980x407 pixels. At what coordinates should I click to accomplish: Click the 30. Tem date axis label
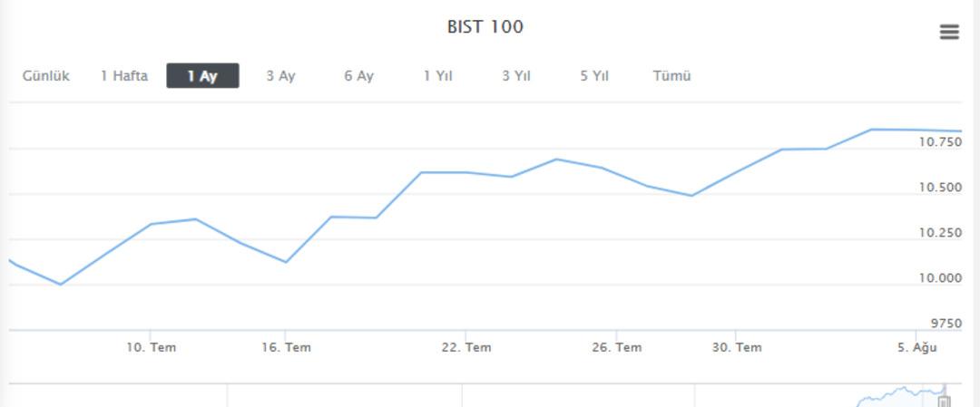(x=737, y=348)
